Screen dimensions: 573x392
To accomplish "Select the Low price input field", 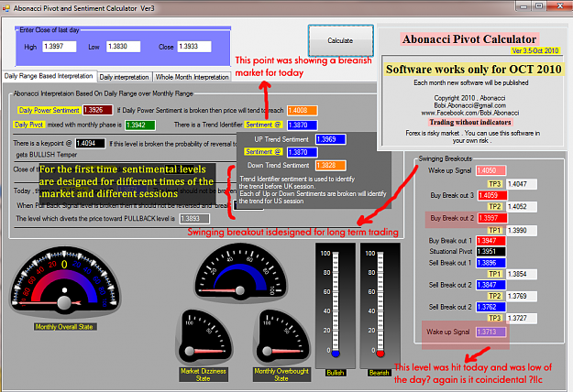I will (123, 47).
